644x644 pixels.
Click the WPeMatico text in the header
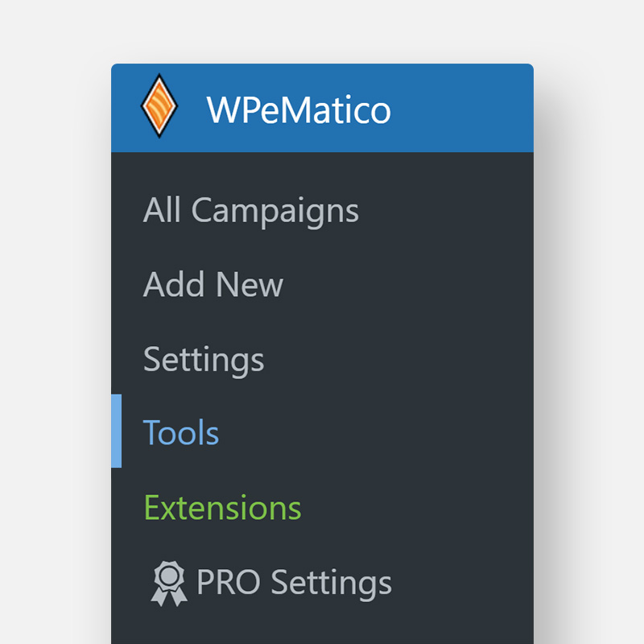click(x=299, y=109)
